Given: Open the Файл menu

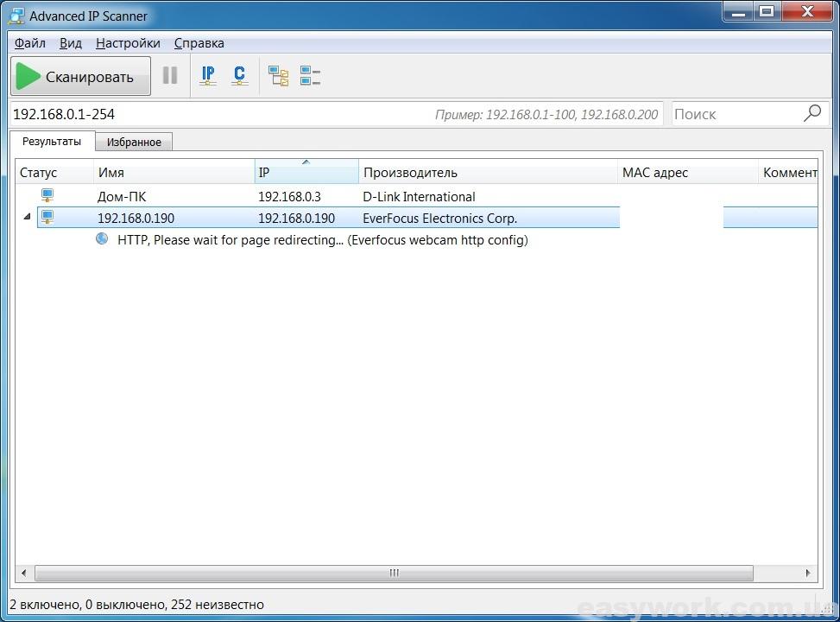Looking at the screenshot, I should pyautogui.click(x=29, y=43).
